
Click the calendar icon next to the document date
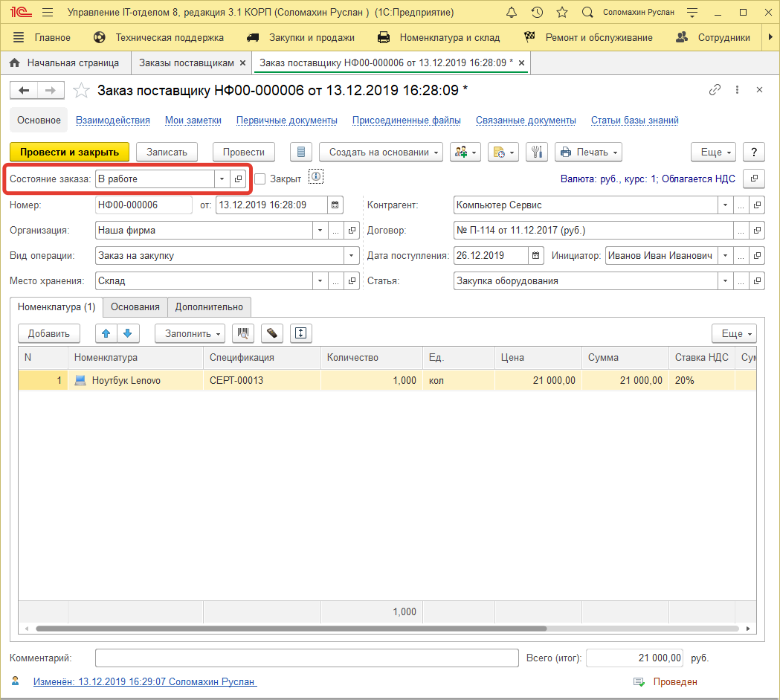click(335, 205)
